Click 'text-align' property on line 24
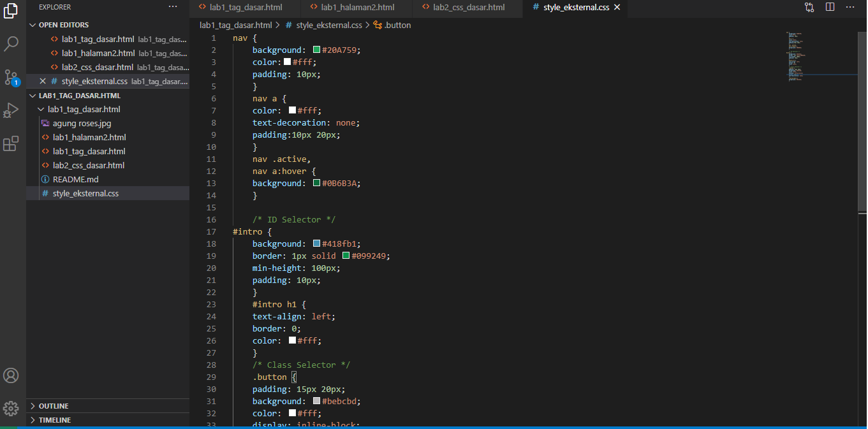Screen dimensions: 868x429 (277, 316)
